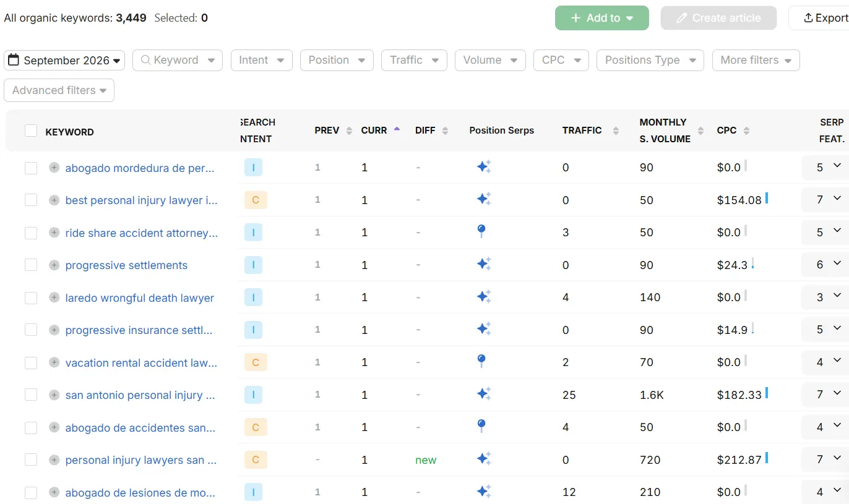Click AI sparkle icon in 'best personal injury lawyer' row
The image size is (849, 504).
coord(484,199)
